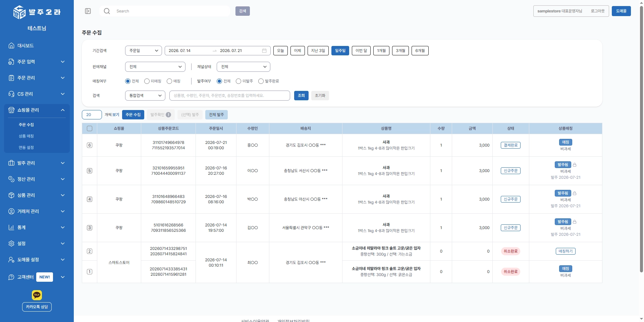
Task: Click the 도매몰 설정 user icon
Action: point(11,260)
